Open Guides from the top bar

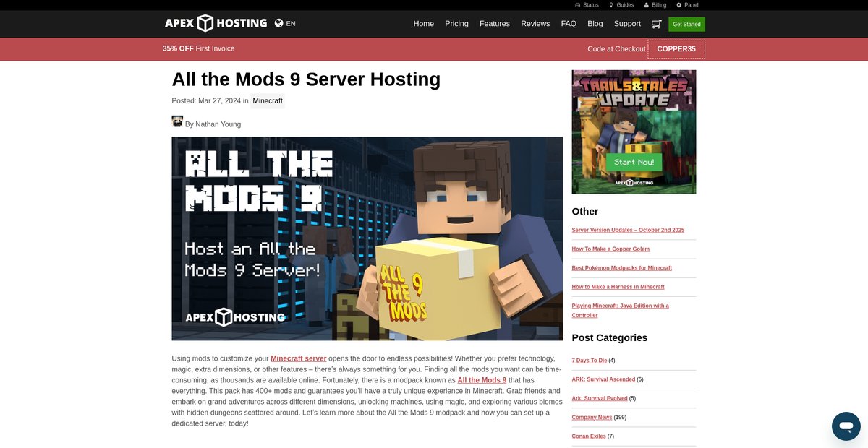tap(621, 5)
